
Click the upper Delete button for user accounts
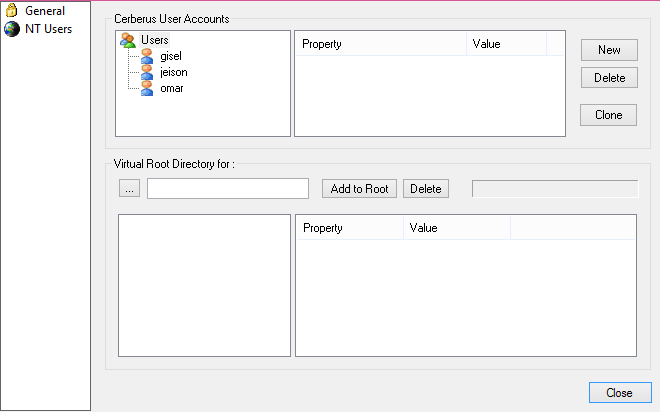[x=609, y=78]
